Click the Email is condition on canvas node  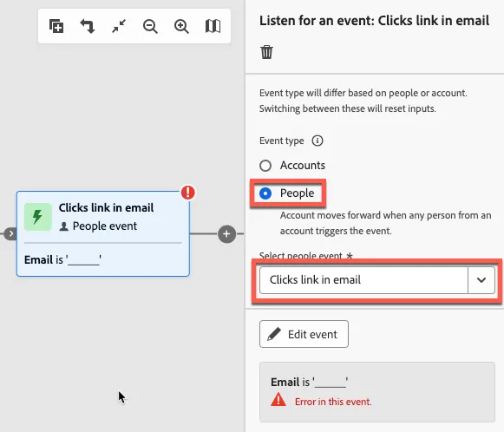click(62, 259)
